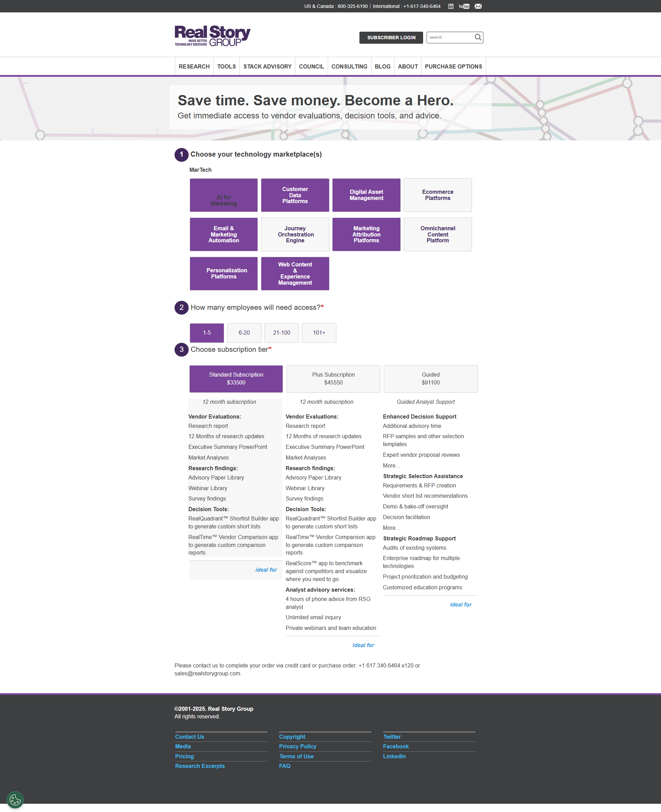Open the Stack Advisory menu
Image resolution: width=661 pixels, height=812 pixels.
tap(267, 66)
